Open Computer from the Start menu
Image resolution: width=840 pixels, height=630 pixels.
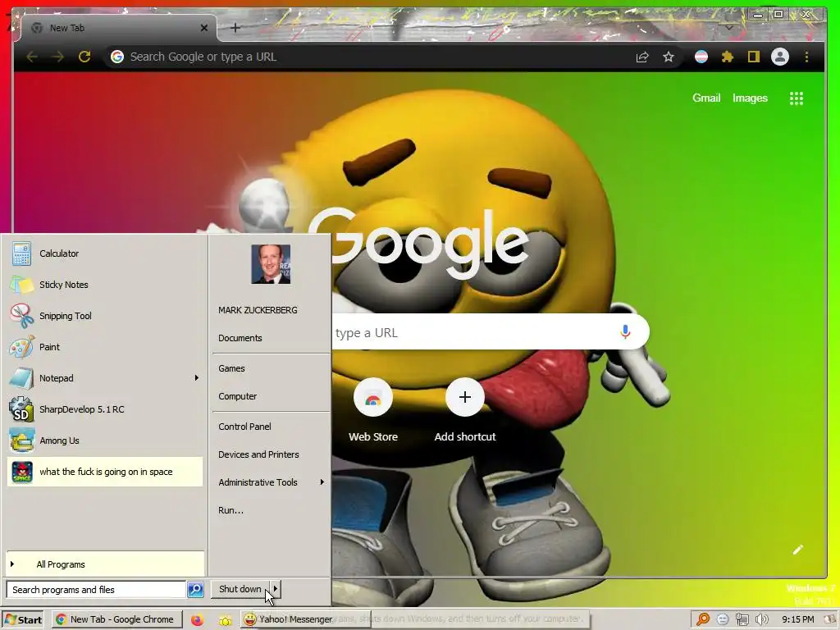(x=237, y=396)
